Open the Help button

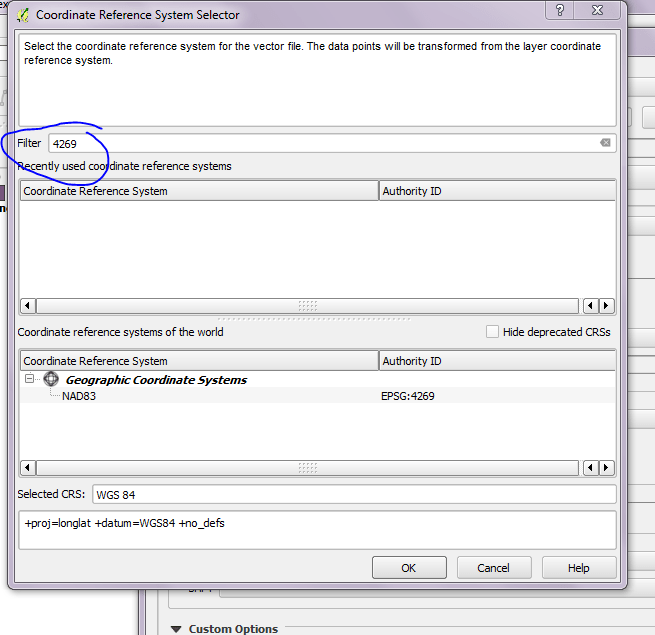click(578, 568)
